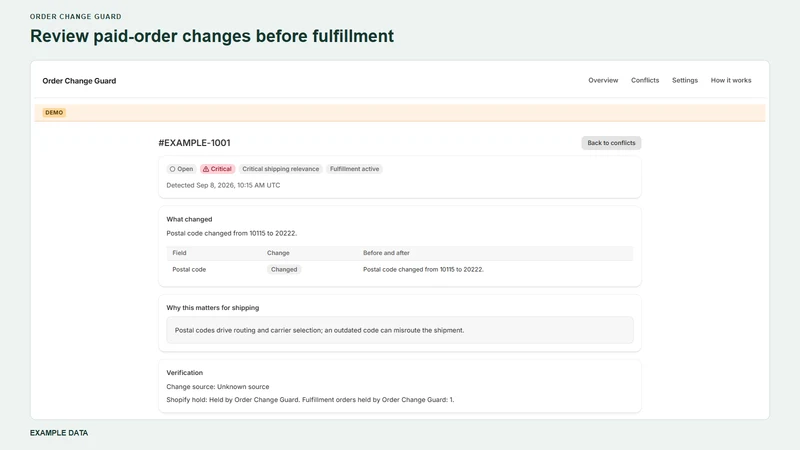Image resolution: width=800 pixels, height=450 pixels.
Task: Open the Settings tab
Action: (x=684, y=80)
